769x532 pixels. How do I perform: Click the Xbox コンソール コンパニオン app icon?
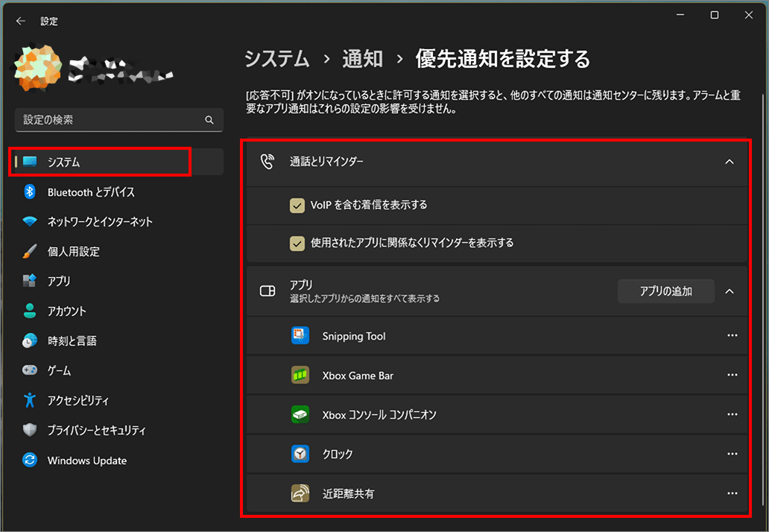(x=300, y=414)
